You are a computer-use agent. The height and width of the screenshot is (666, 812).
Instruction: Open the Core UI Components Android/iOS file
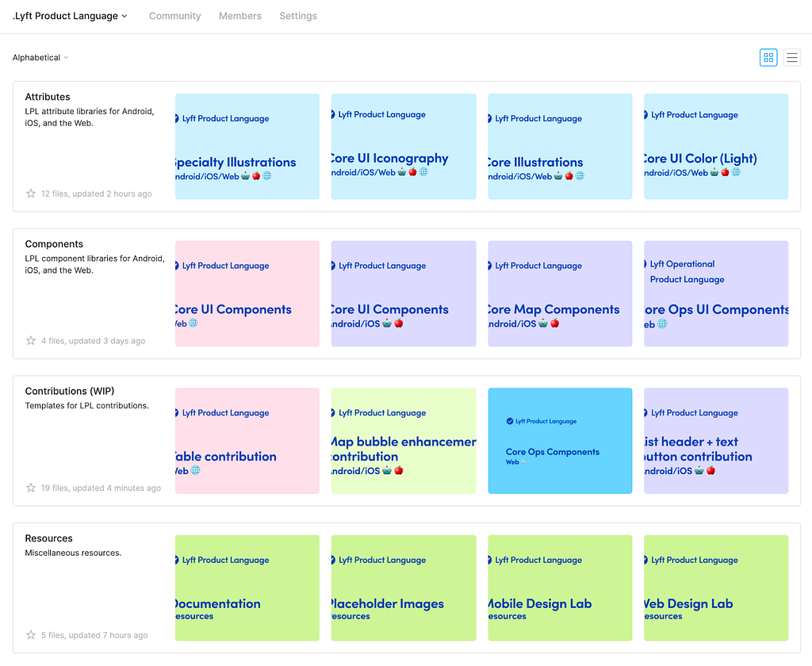coord(404,293)
